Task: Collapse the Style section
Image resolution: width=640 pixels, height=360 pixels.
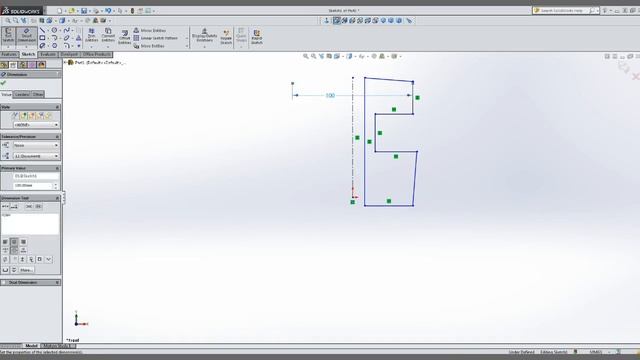Action: click(x=57, y=107)
